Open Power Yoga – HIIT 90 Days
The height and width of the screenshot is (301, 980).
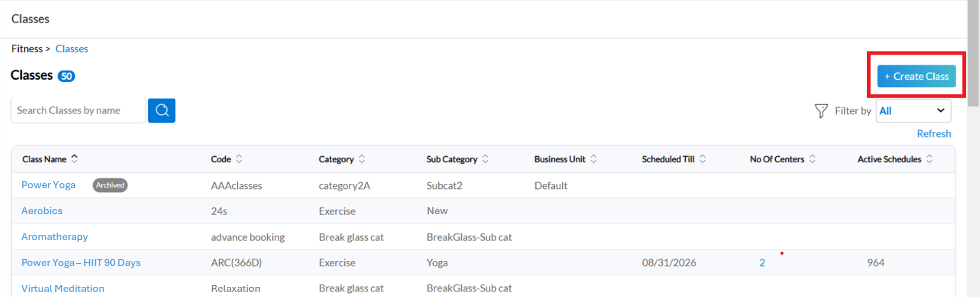(81, 262)
